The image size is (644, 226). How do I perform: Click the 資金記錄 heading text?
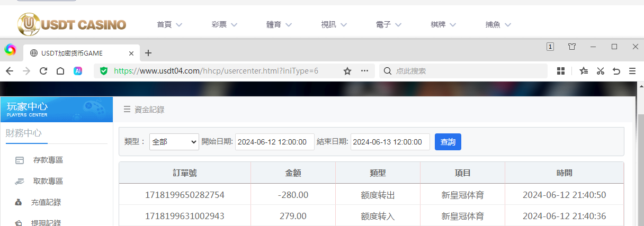click(149, 110)
